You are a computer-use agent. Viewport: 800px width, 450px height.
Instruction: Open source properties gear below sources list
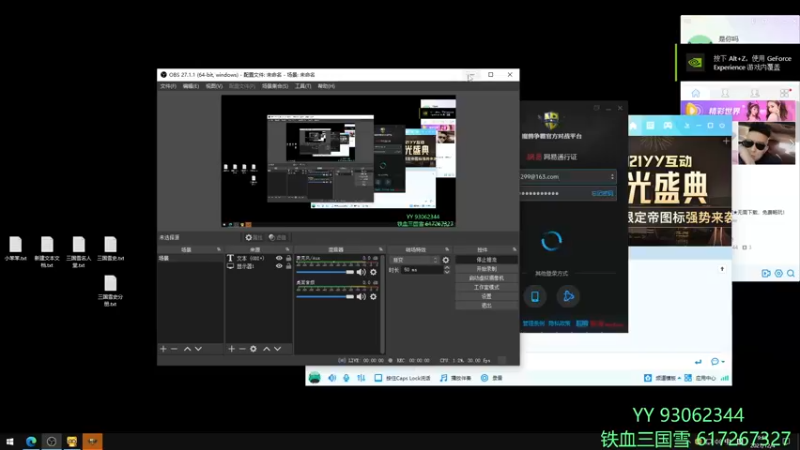coord(253,349)
